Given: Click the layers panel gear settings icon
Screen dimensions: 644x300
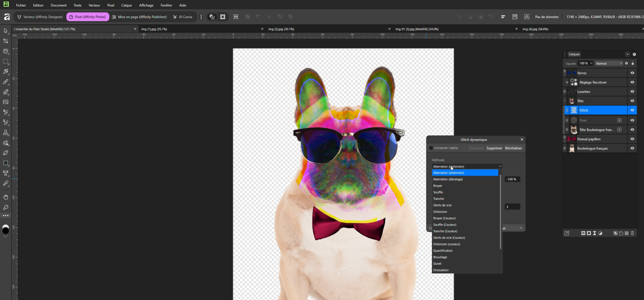Looking at the screenshot, I should (x=626, y=63).
